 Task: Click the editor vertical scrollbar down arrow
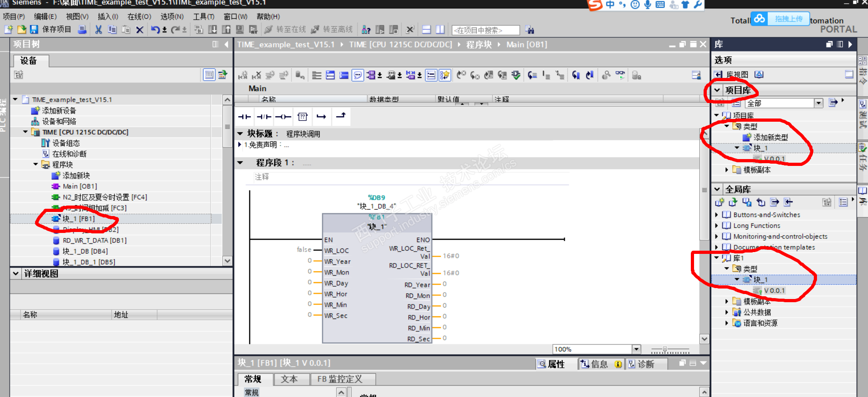704,339
